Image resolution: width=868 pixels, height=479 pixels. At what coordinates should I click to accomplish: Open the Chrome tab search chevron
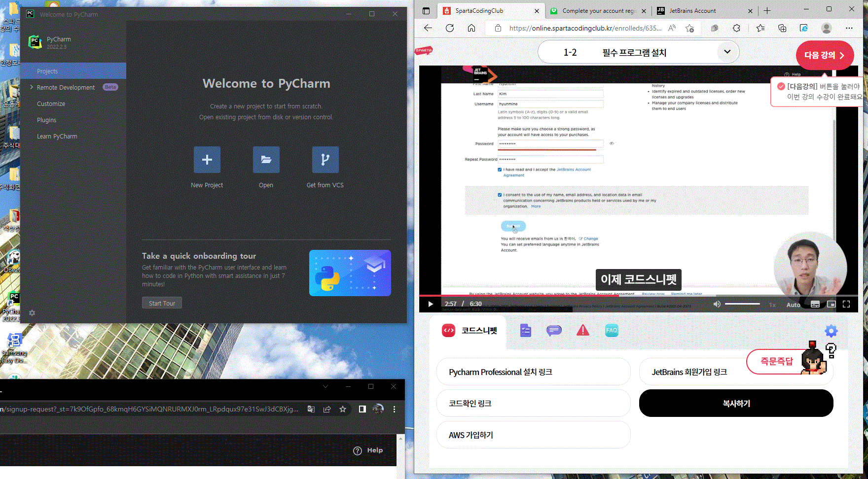tap(325, 386)
